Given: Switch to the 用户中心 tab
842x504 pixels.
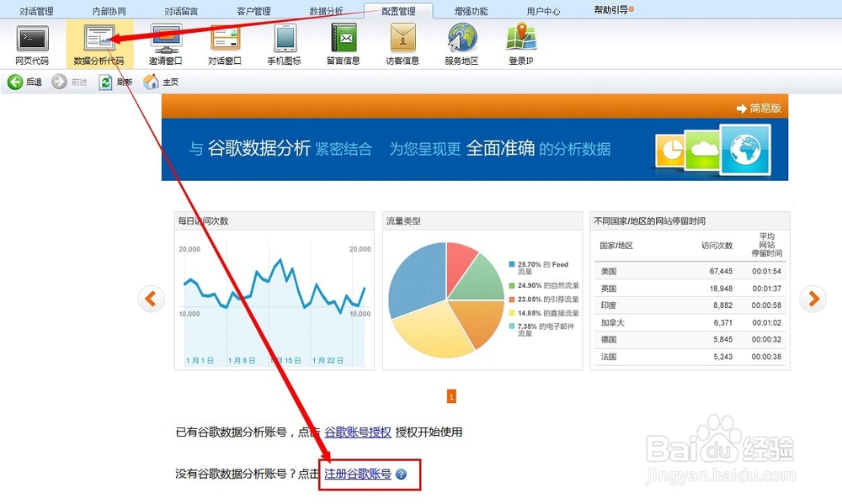Looking at the screenshot, I should pyautogui.click(x=543, y=11).
